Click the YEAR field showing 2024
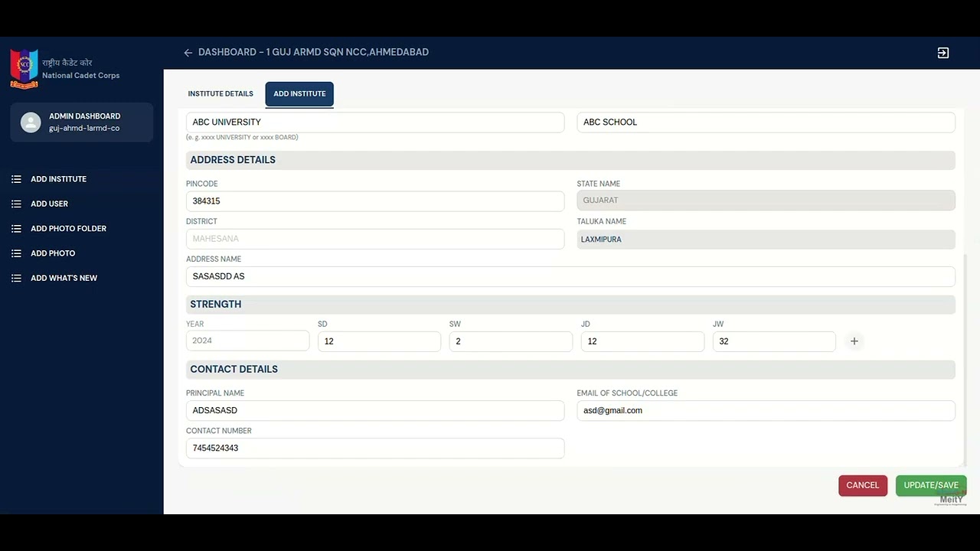The width and height of the screenshot is (980, 551). point(248,341)
